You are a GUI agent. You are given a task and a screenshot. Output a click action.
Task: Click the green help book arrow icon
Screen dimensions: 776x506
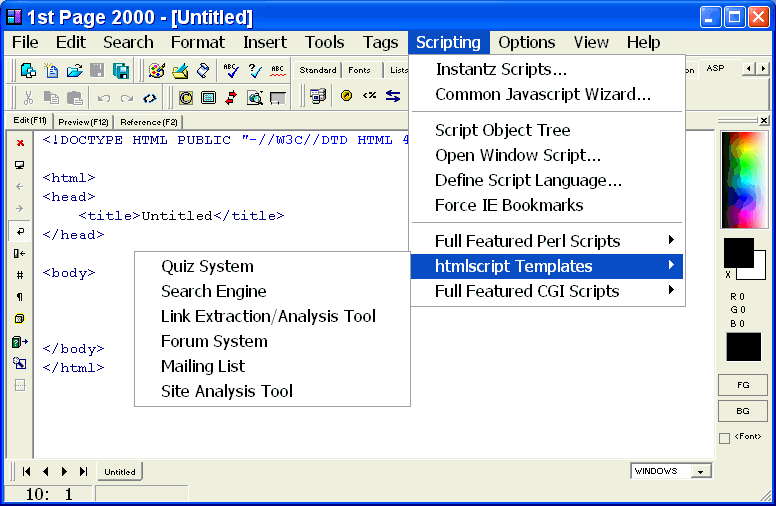tap(20, 341)
